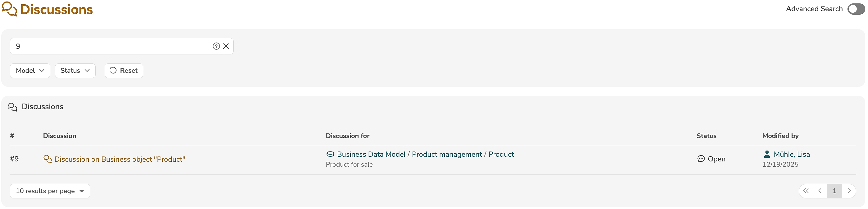This screenshot has width=868, height=209.
Task: Expand the Status filter dropdown
Action: pyautogui.click(x=75, y=71)
